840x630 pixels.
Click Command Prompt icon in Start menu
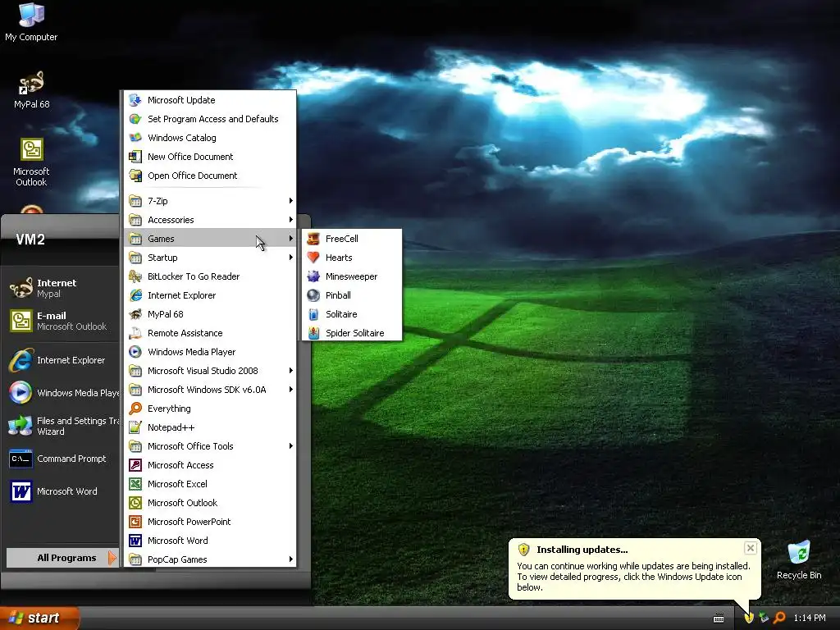point(21,459)
